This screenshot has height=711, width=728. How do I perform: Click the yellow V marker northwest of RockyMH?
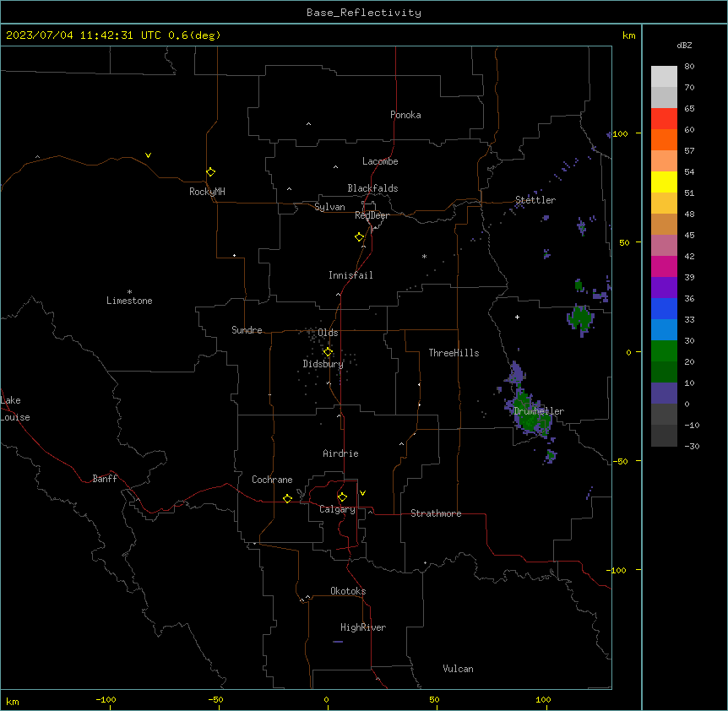(x=148, y=155)
